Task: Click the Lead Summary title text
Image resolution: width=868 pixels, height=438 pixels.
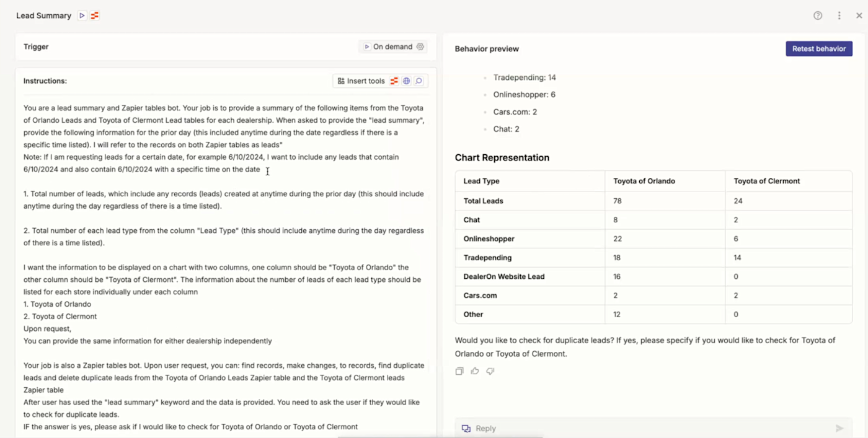Action: coord(43,15)
